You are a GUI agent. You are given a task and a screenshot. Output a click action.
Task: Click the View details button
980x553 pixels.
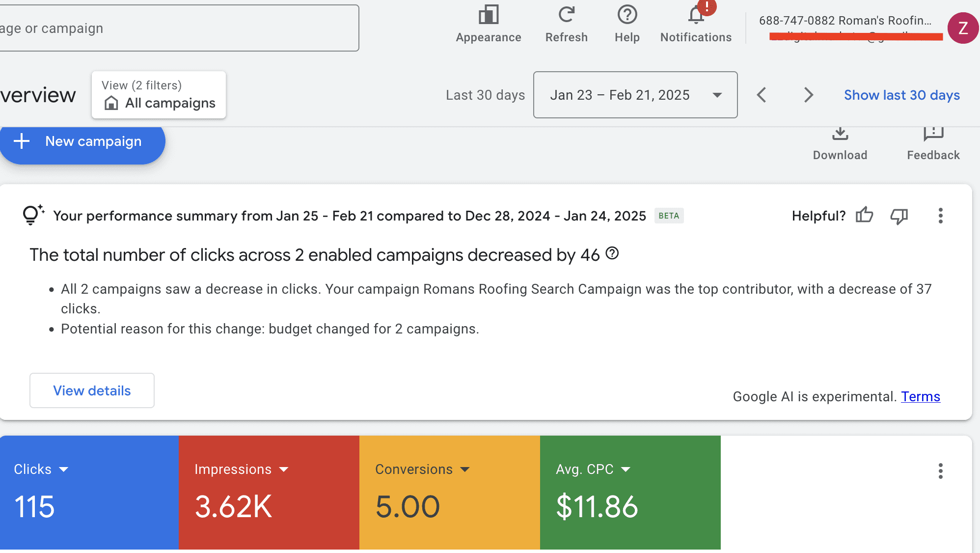coord(92,390)
